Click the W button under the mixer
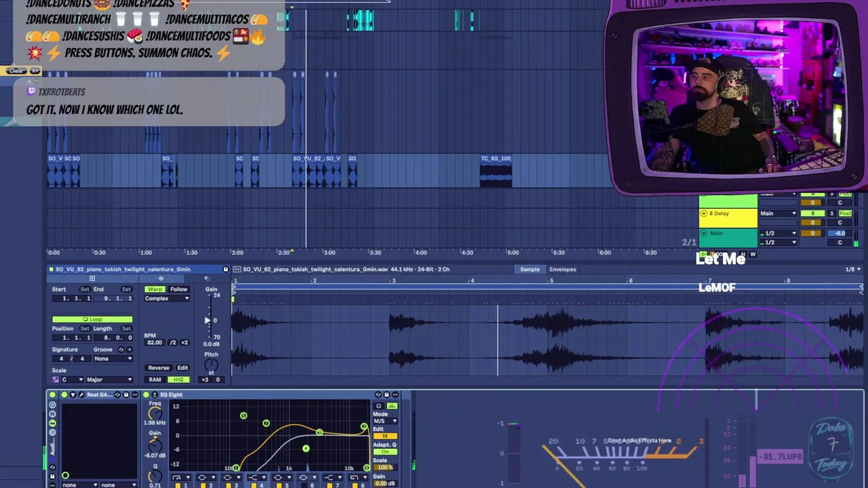 coord(753,255)
